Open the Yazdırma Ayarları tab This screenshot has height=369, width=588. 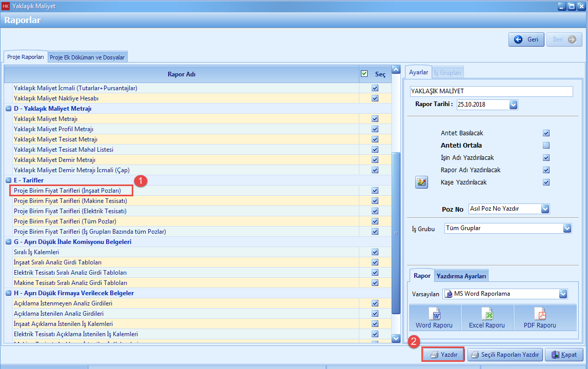[461, 276]
